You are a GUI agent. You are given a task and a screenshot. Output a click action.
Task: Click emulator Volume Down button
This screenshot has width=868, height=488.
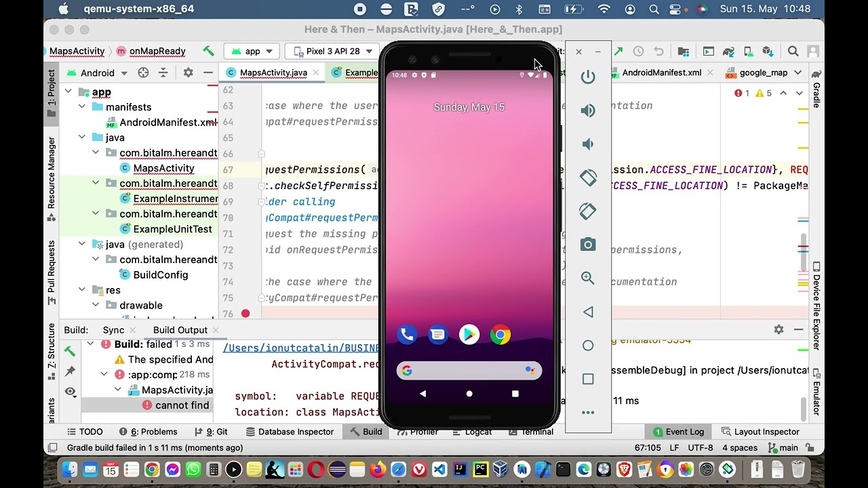pos(588,144)
